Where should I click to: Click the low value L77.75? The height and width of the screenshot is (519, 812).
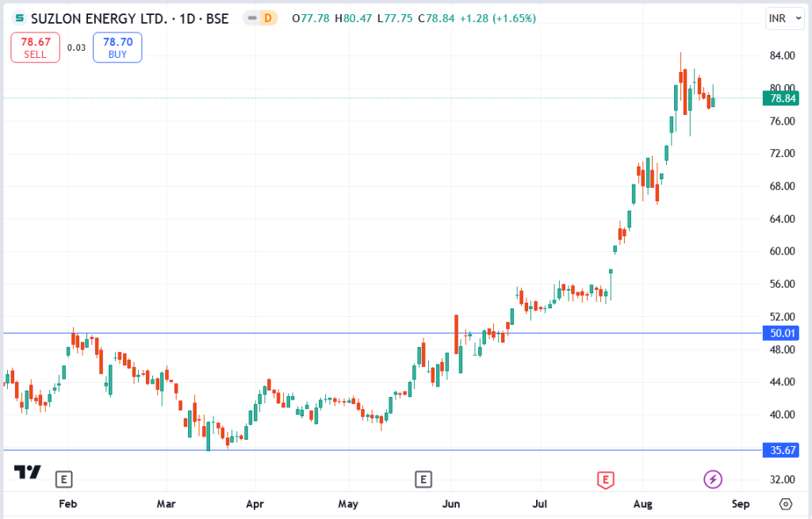(x=395, y=19)
